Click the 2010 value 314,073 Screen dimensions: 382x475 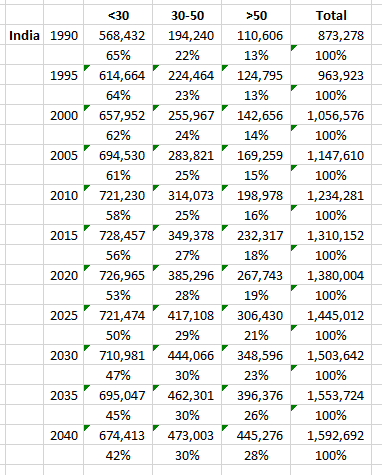(x=187, y=195)
